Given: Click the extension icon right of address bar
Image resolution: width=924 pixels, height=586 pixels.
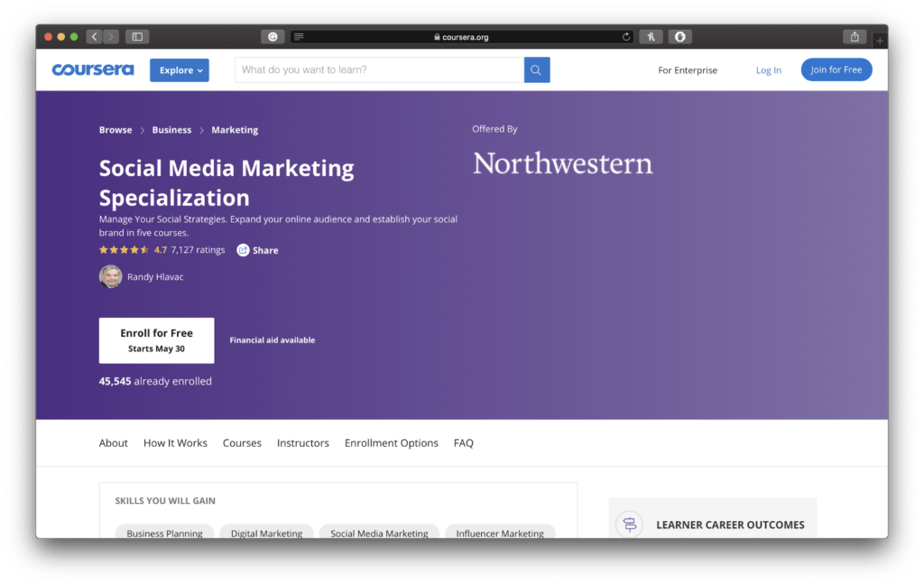Looking at the screenshot, I should point(651,36).
